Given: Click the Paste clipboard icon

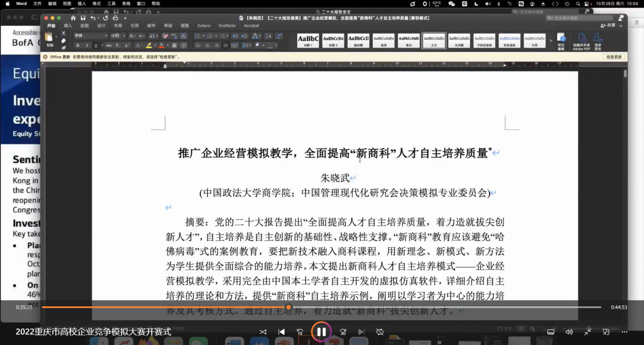Looking at the screenshot, I should click(x=49, y=37).
